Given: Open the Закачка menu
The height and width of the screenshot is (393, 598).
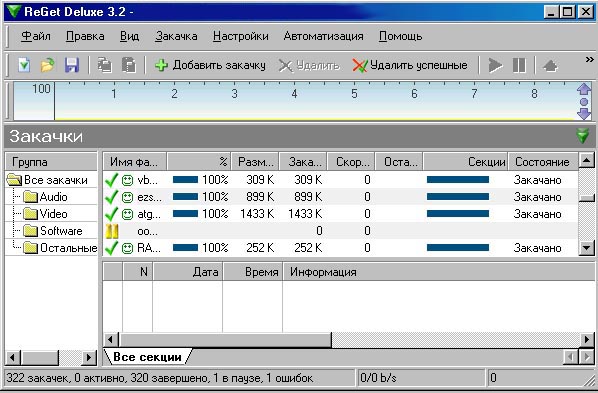Looking at the screenshot, I should click(176, 36).
